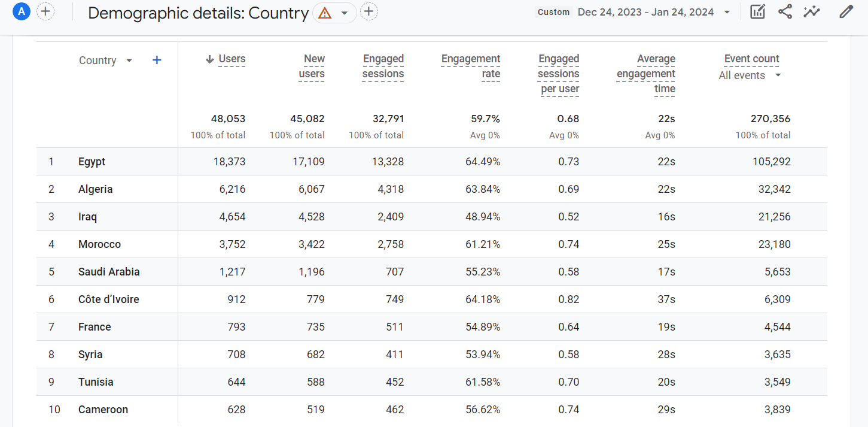Open the date range picker dropdown

coord(726,12)
